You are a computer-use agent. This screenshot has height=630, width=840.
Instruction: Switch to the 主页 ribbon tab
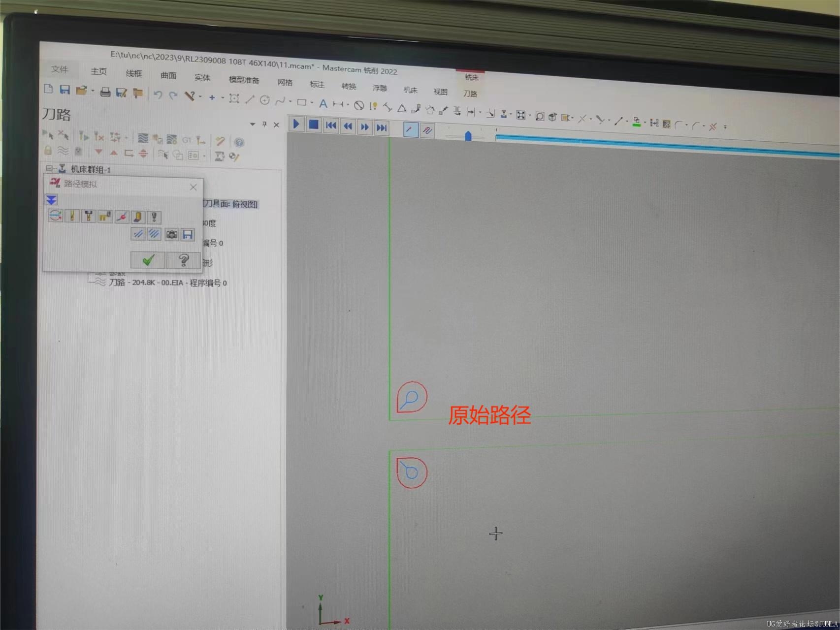[98, 71]
